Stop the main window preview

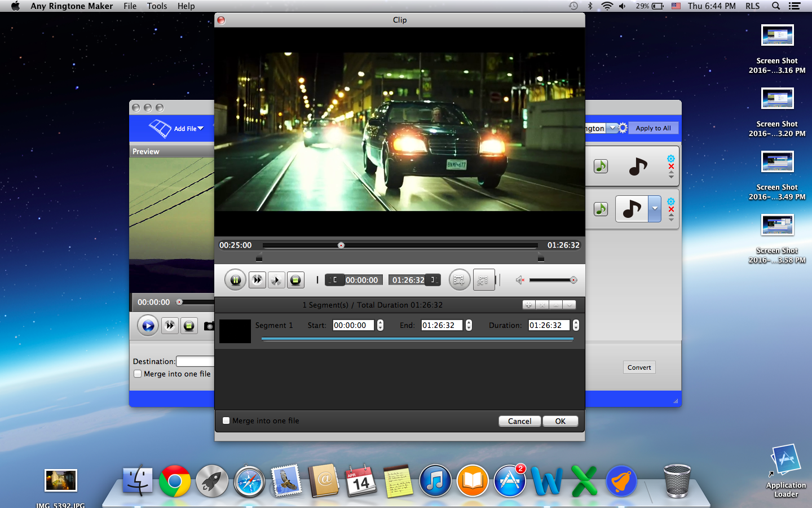pos(189,326)
